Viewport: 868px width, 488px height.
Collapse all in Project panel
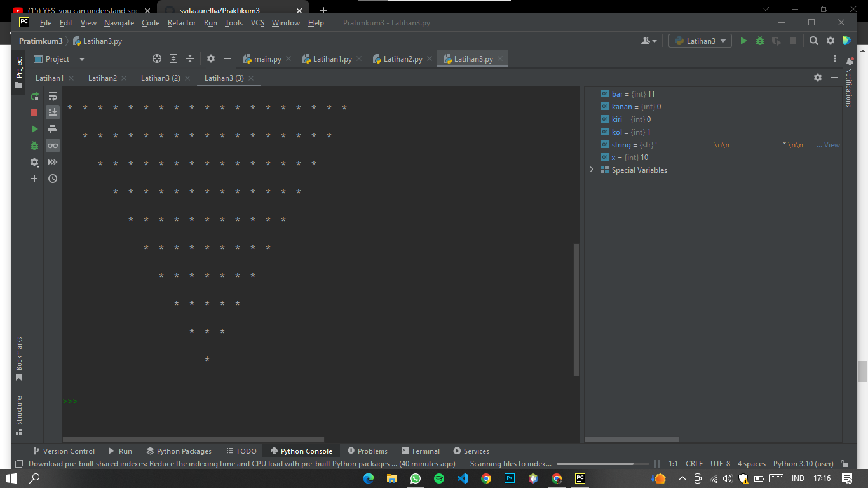pyautogui.click(x=190, y=58)
